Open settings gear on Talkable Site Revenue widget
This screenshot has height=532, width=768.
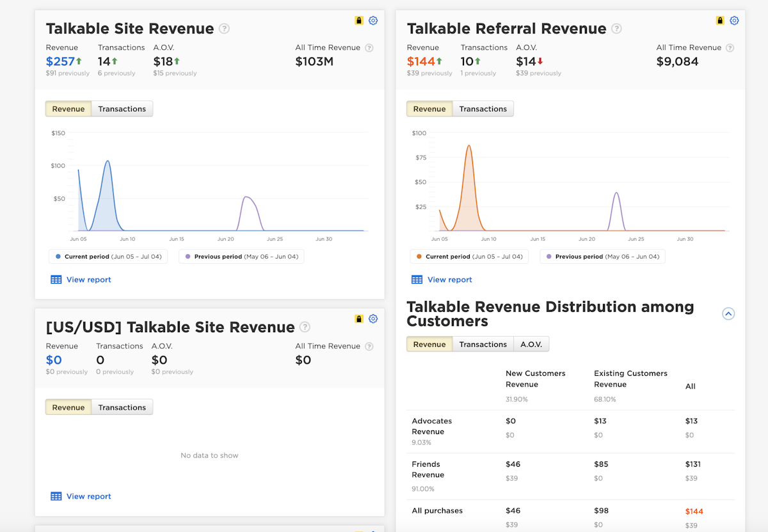pyautogui.click(x=373, y=20)
